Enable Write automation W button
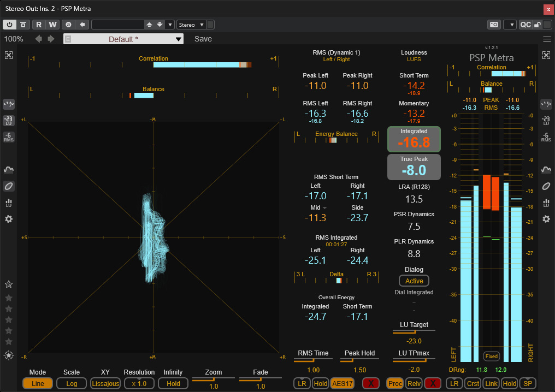 [x=52, y=25]
